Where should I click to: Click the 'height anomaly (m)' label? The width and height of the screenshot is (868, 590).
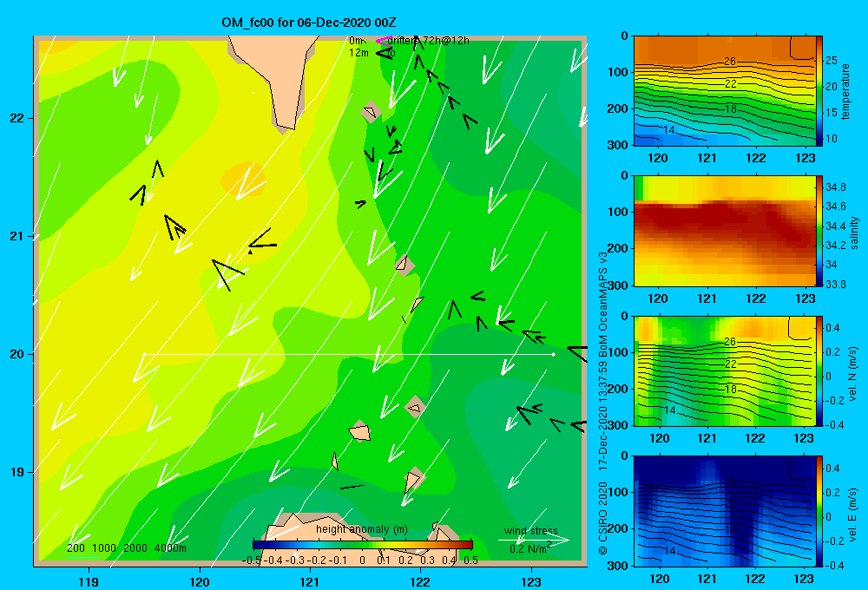click(362, 529)
